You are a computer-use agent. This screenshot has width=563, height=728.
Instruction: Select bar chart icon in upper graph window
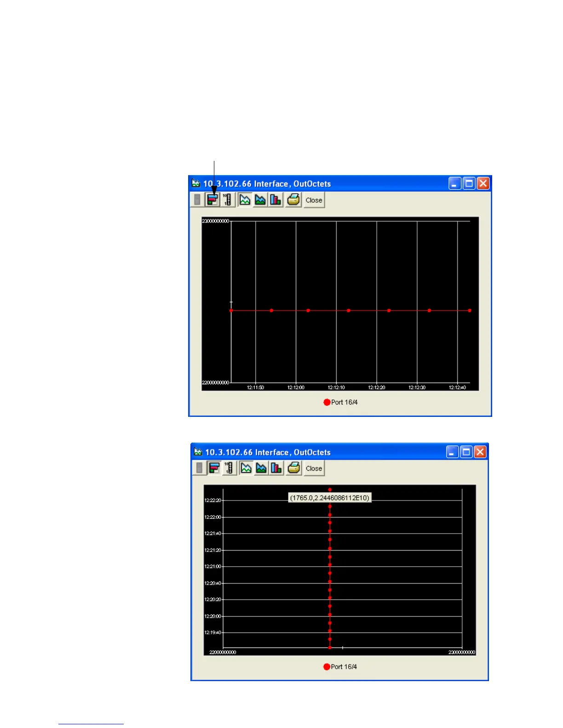pyautogui.click(x=275, y=200)
